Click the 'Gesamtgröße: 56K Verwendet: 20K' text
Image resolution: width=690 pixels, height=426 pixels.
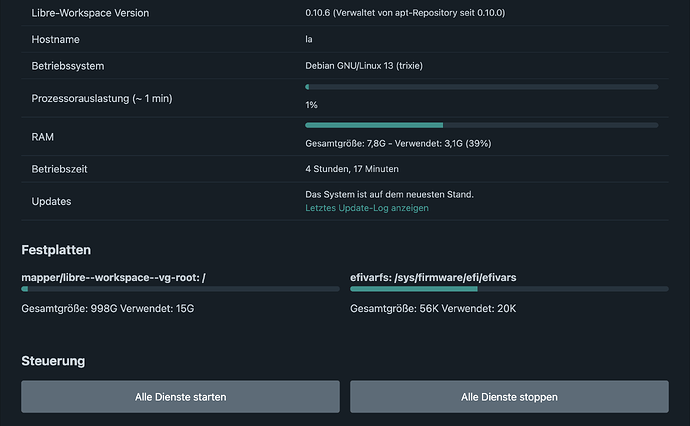click(433, 308)
